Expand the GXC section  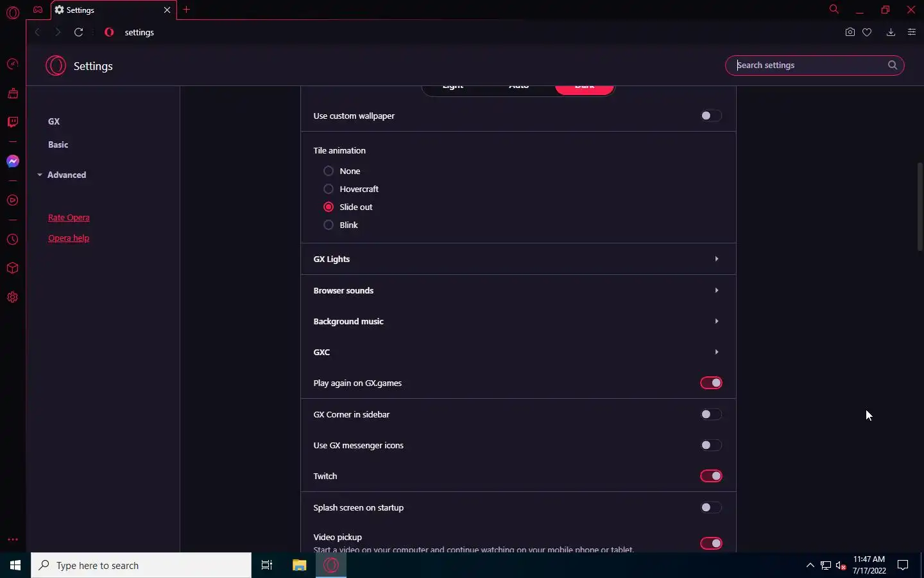(518, 352)
